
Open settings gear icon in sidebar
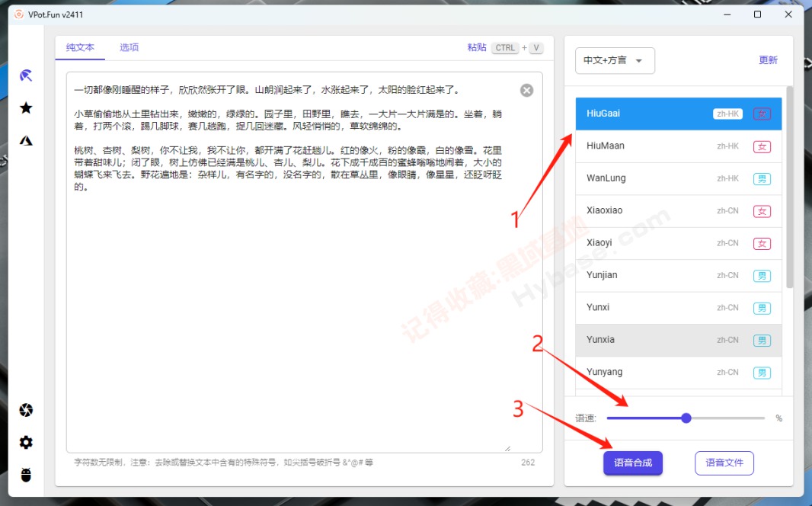tap(26, 442)
